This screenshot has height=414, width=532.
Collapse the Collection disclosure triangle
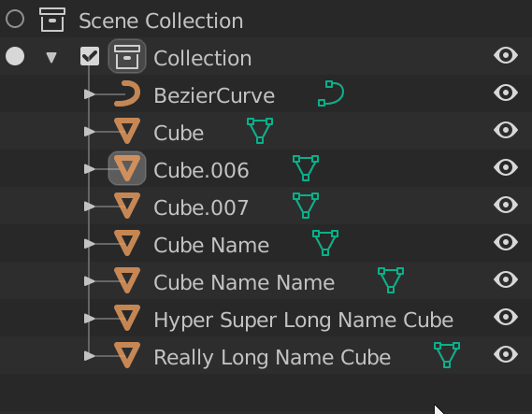tap(51, 57)
